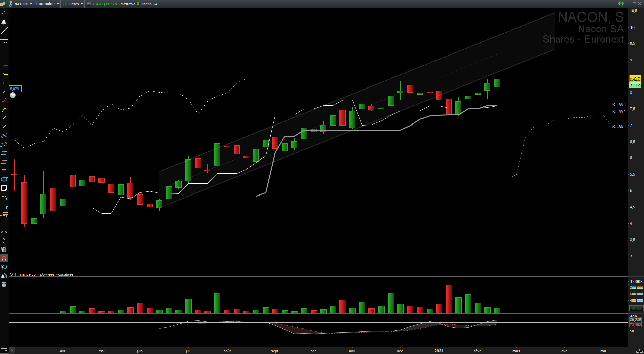Screen dimensions: 644x354
Task: Click the sept. label on time axis
Action: click(275, 351)
